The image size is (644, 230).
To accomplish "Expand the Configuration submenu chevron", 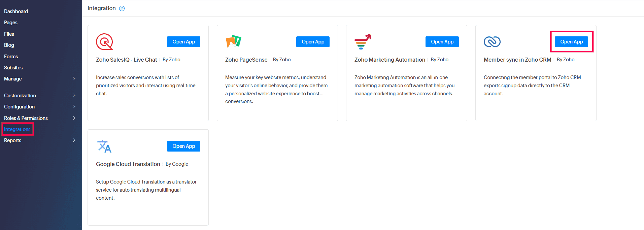I will click(74, 107).
